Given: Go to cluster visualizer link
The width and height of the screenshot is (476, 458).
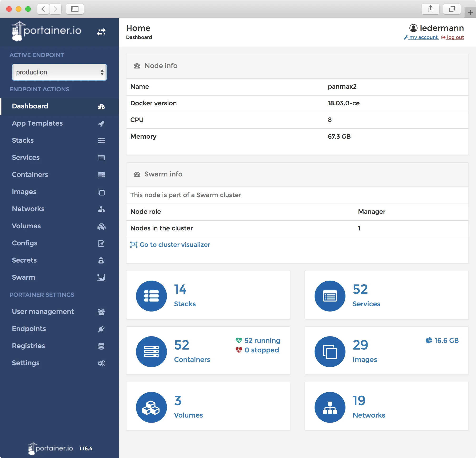Looking at the screenshot, I should pyautogui.click(x=174, y=244).
